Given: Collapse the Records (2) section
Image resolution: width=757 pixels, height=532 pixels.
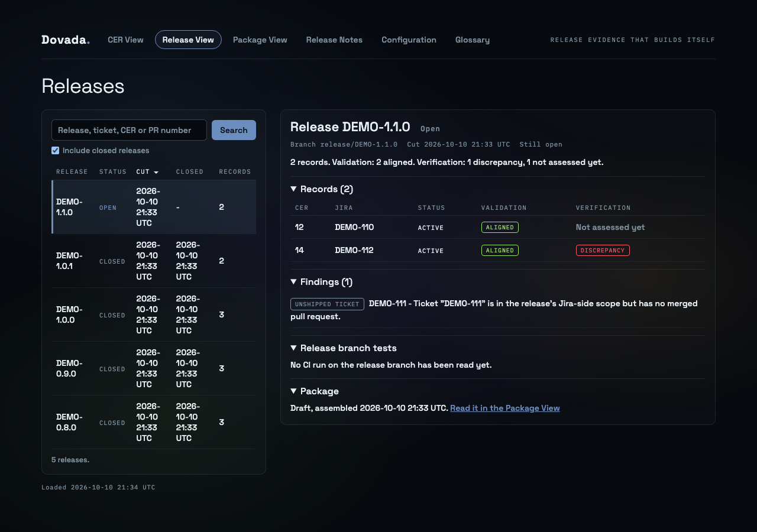Looking at the screenshot, I should (x=322, y=189).
